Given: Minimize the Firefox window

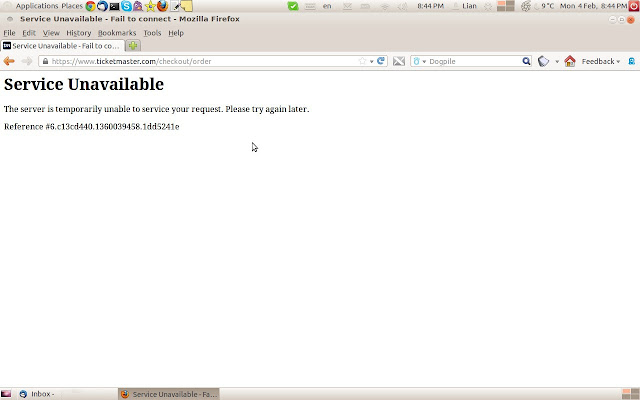Looking at the screenshot, I should (612, 19).
